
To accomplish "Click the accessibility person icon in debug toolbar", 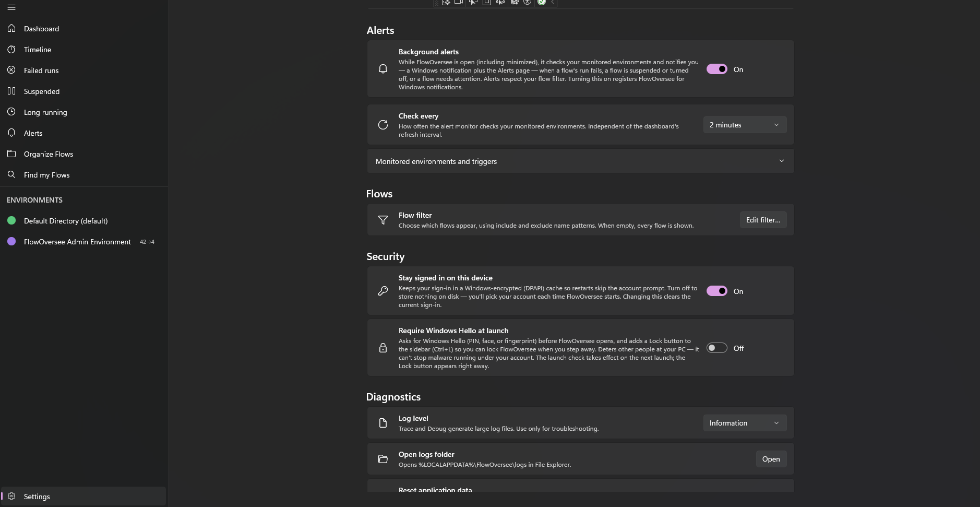I will (528, 2).
